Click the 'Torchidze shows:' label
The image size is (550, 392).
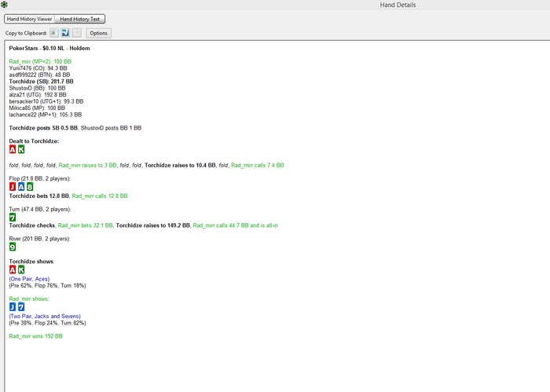31,262
